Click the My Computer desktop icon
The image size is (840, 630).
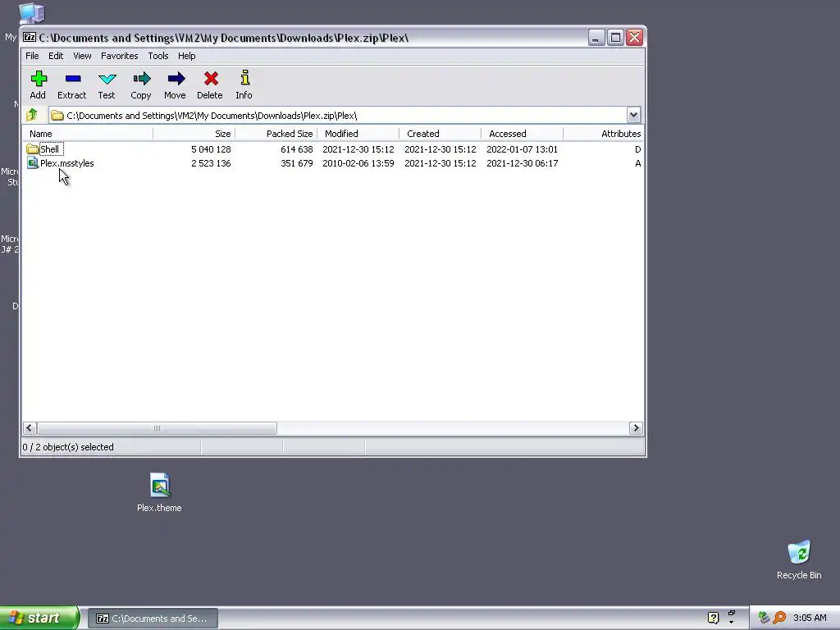(x=32, y=13)
